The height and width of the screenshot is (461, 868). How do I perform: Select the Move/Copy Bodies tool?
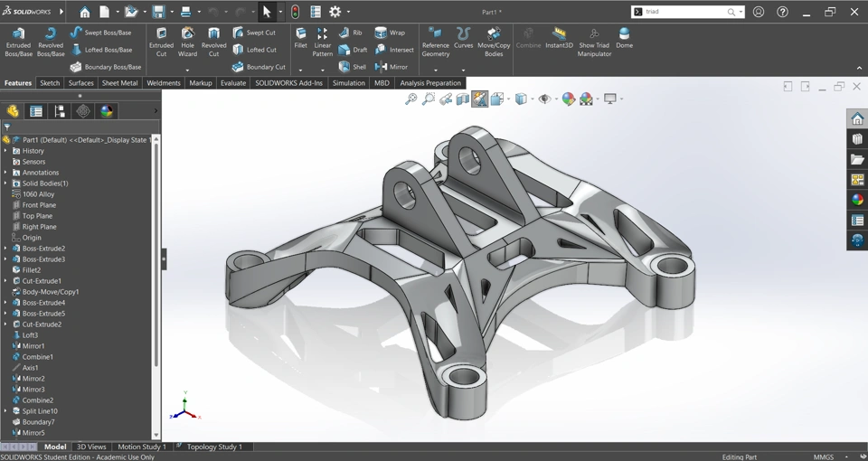[494, 42]
